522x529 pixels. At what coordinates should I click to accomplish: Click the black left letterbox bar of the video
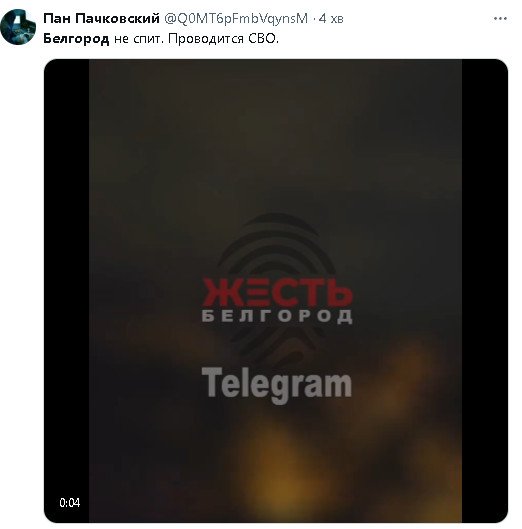(x=66, y=290)
